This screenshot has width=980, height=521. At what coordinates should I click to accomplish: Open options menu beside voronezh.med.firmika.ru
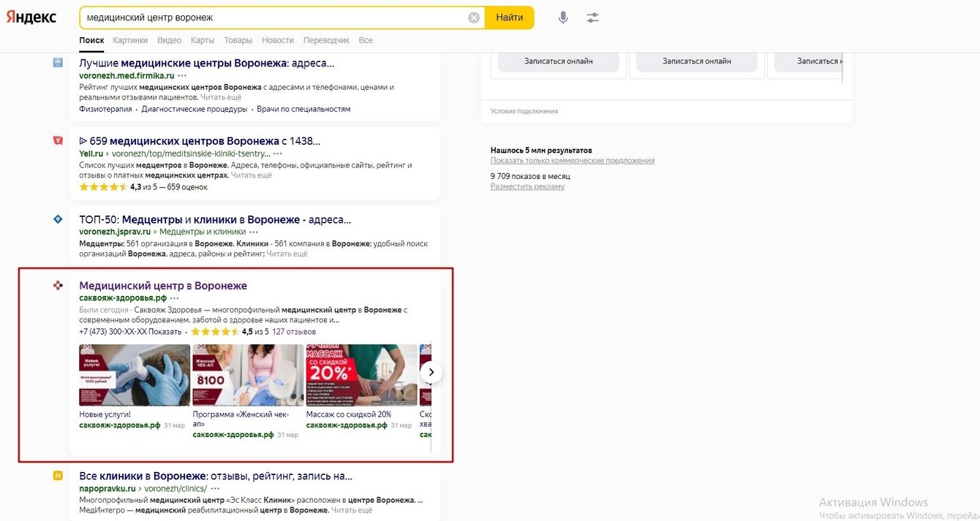tap(182, 75)
